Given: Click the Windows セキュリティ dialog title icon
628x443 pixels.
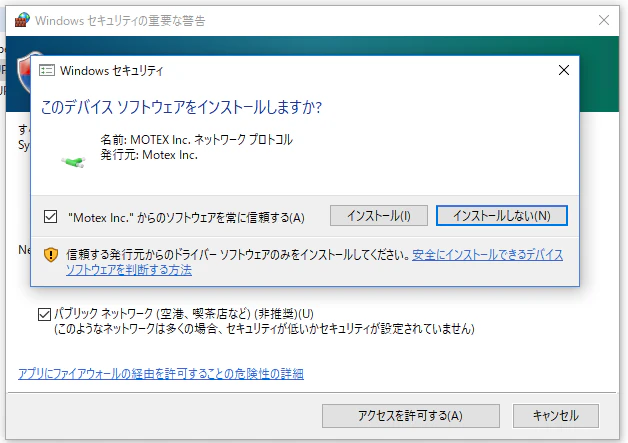Looking at the screenshot, I should (x=47, y=70).
